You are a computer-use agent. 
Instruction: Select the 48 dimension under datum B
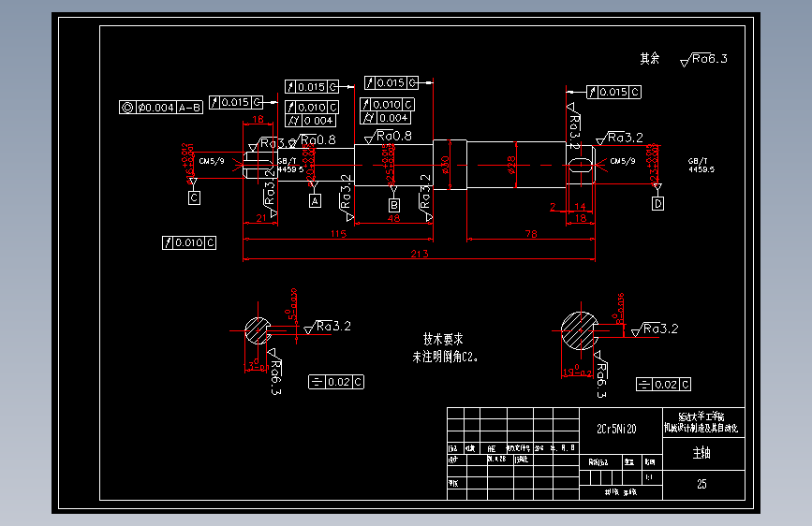pyautogui.click(x=394, y=218)
